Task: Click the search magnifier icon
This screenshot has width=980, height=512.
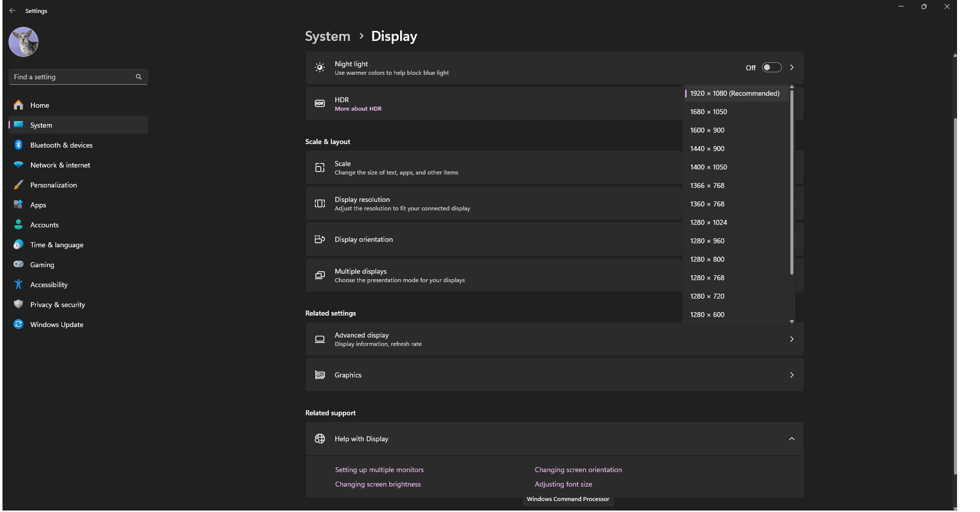Action: 139,77
